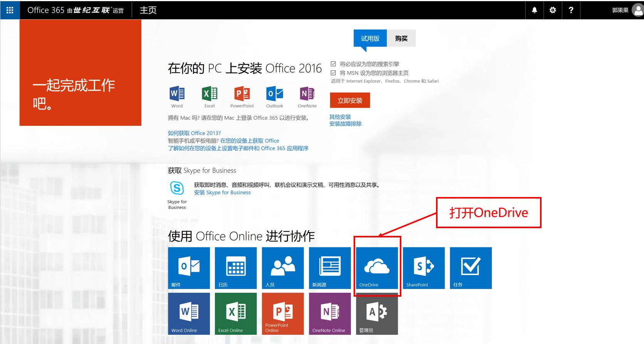
Task: Click the user name 郭果果
Action: tap(620, 10)
